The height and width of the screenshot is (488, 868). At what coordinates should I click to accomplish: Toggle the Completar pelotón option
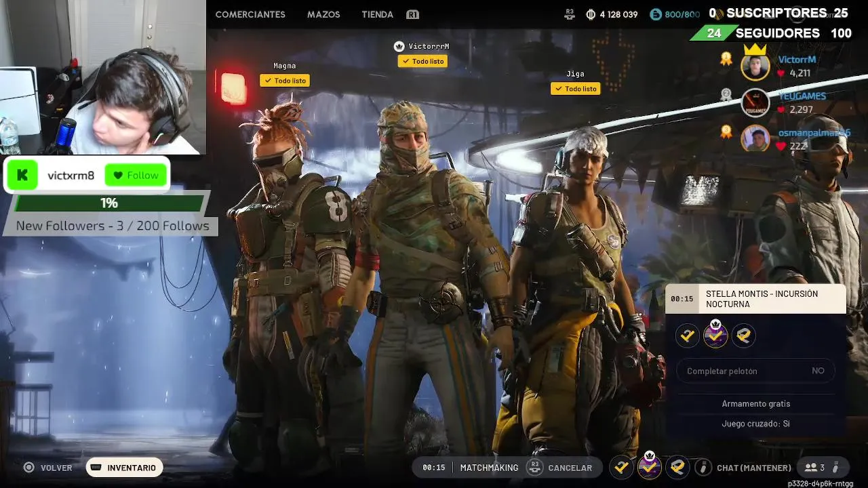coord(755,371)
